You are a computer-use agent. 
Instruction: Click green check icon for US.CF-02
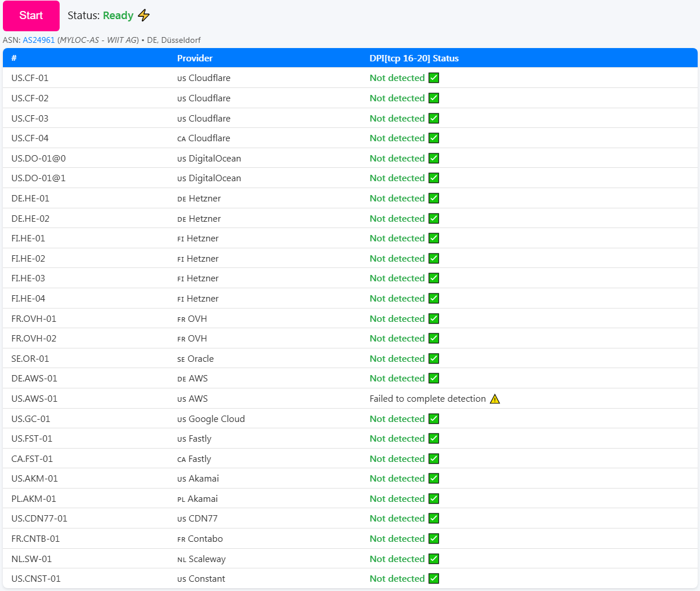[434, 98]
